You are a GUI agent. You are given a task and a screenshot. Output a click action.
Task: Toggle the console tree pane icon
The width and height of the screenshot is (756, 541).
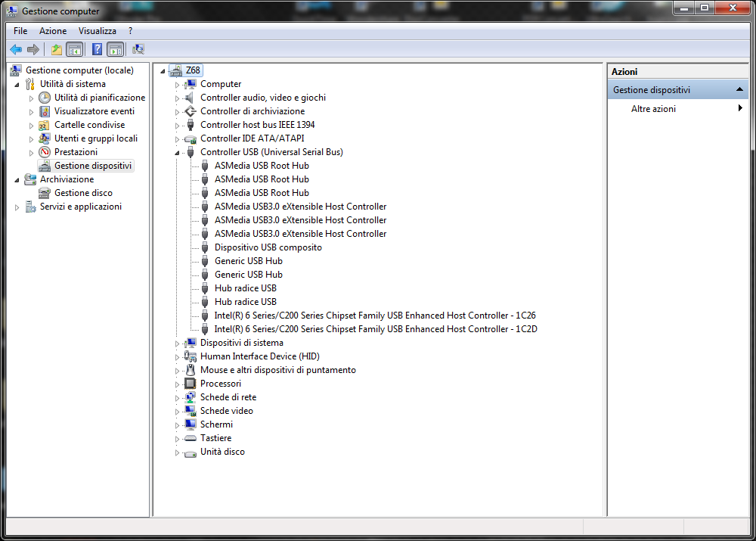(x=75, y=49)
